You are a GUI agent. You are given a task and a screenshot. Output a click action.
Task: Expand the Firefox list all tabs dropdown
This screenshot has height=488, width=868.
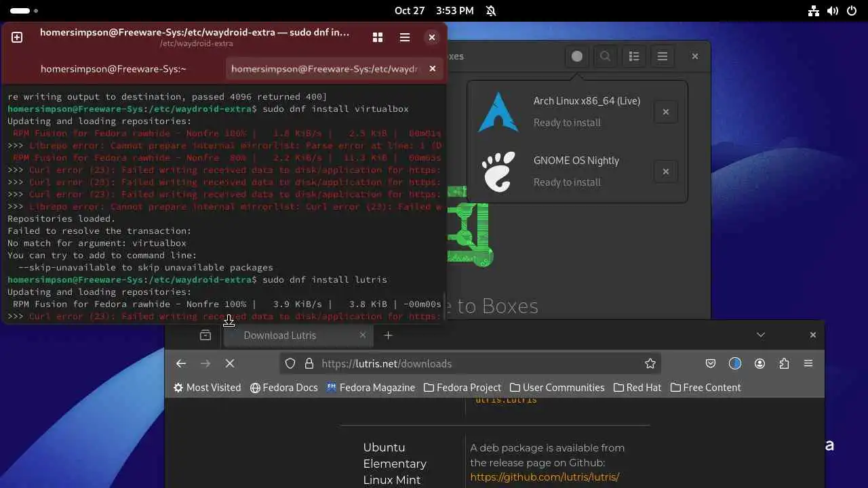[761, 335]
